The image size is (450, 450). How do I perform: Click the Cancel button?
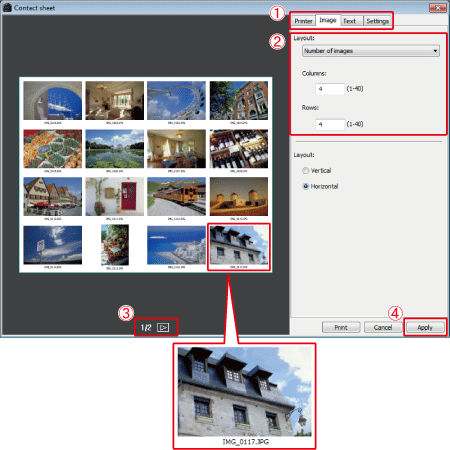[383, 327]
